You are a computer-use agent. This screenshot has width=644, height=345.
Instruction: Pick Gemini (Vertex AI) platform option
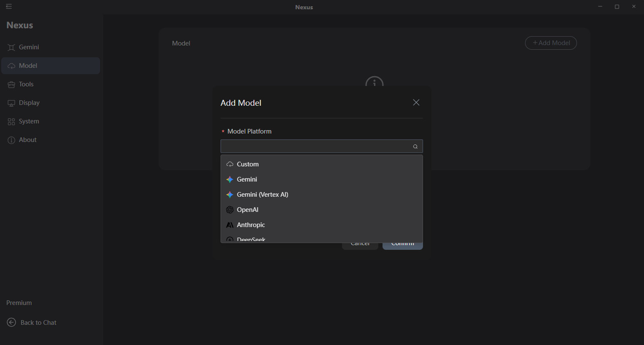(x=262, y=194)
